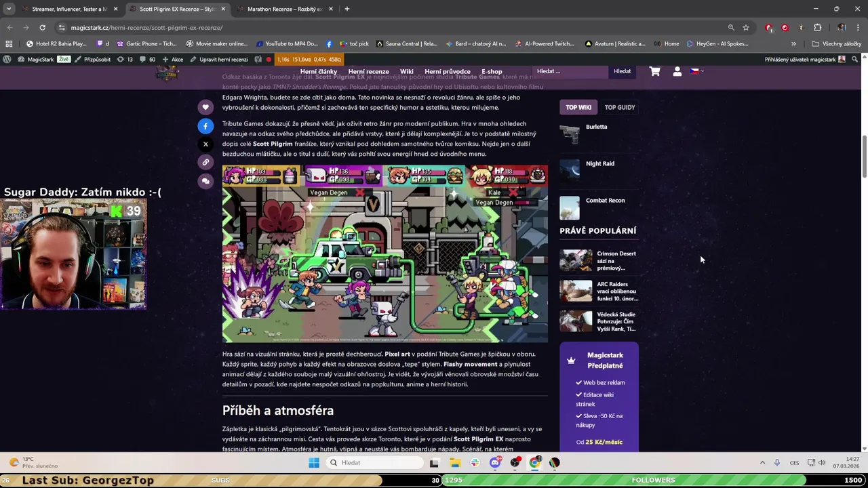Open E-shop menu item
Screen dimensions: 868x488
pos(492,71)
